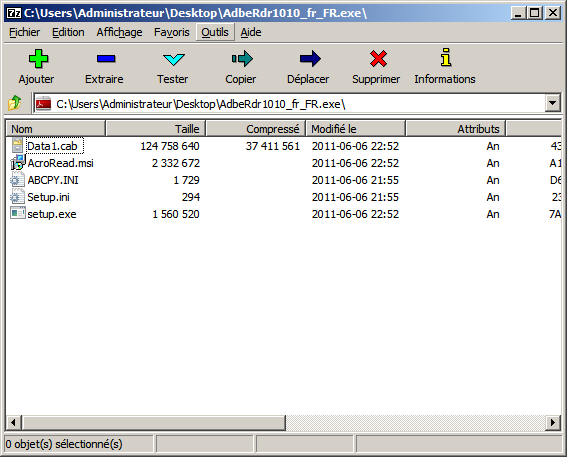Click the red X Supprimer icon
This screenshot has height=457, width=567.
pyautogui.click(x=378, y=59)
